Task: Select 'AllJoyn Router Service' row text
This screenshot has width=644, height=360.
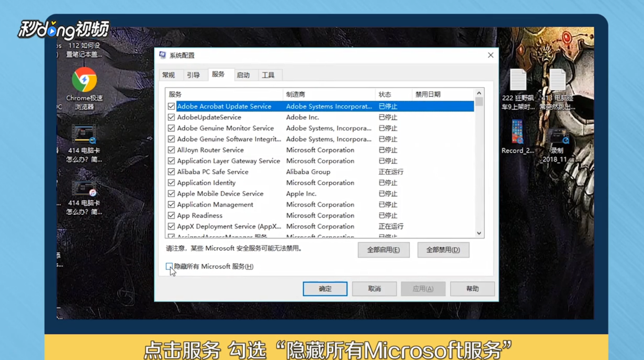Action: [x=210, y=150]
